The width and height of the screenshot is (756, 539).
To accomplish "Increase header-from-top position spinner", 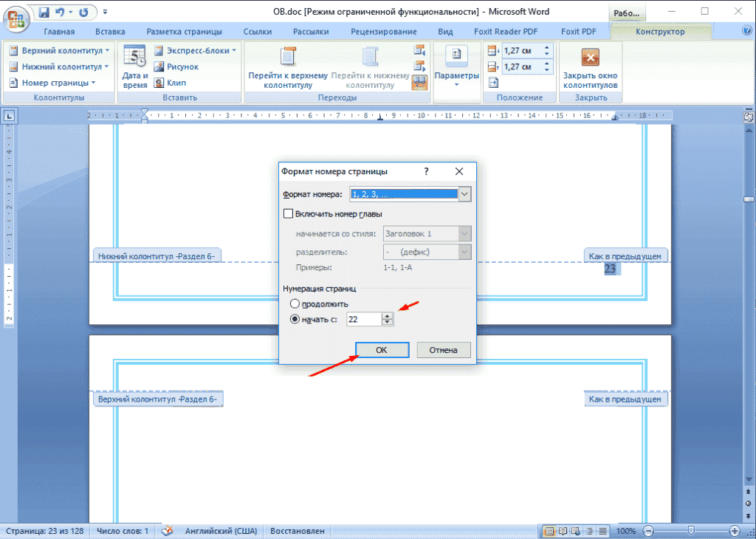I will [x=547, y=48].
